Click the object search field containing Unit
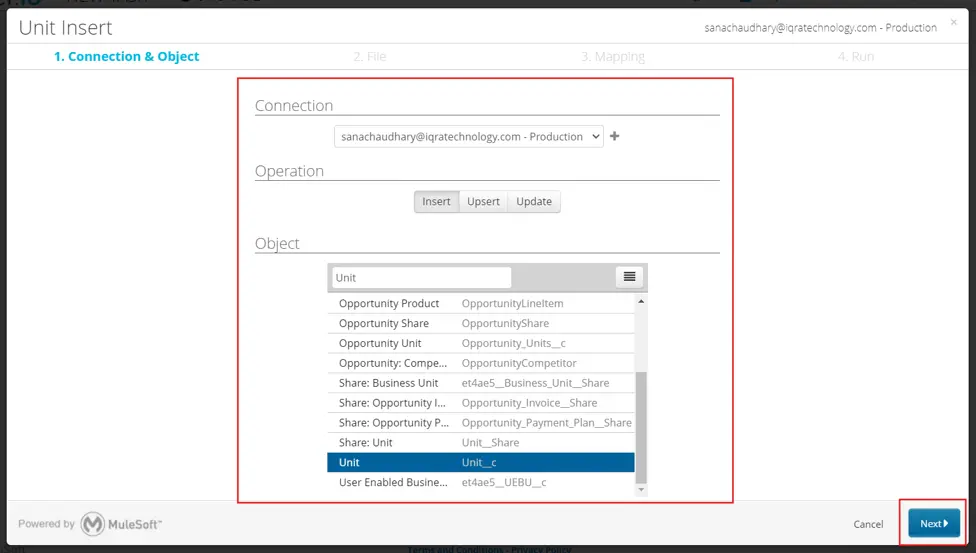Image resolution: width=976 pixels, height=553 pixels. click(x=421, y=278)
